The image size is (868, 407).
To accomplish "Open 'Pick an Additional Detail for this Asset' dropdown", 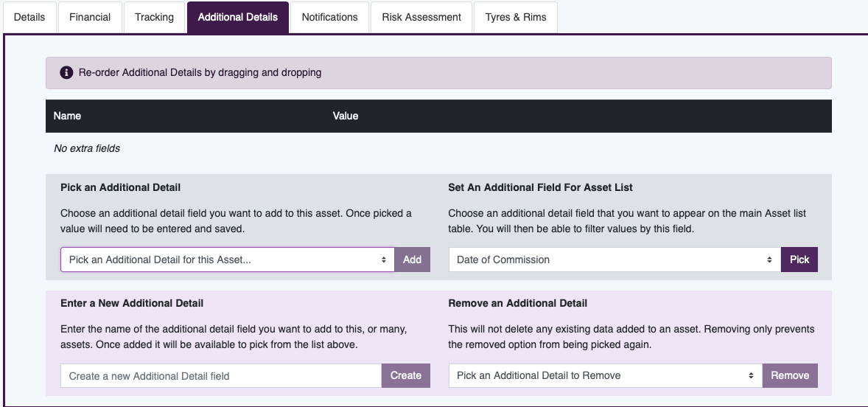I will coord(227,260).
